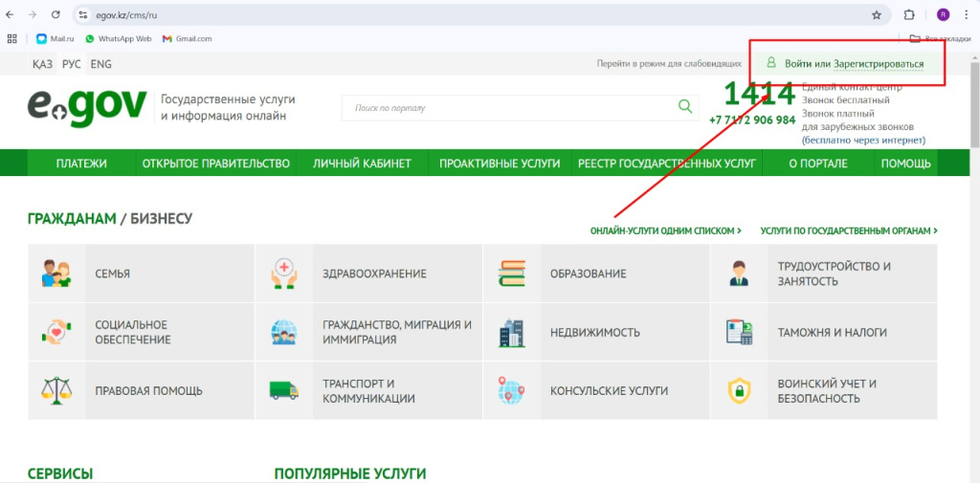Image resolution: width=980 pixels, height=483 pixels.
Task: Open the Gmail.com bookmark
Action: [x=187, y=39]
